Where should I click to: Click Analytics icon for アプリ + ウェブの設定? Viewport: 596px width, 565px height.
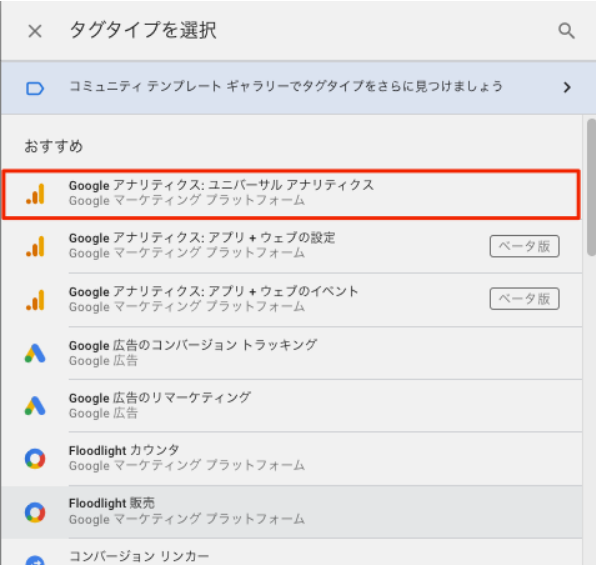[35, 246]
